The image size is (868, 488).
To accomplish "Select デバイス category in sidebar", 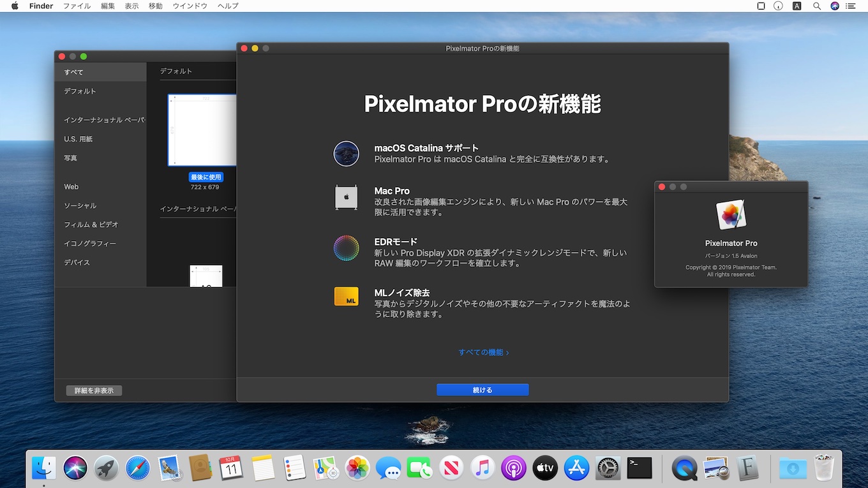I will click(101, 263).
